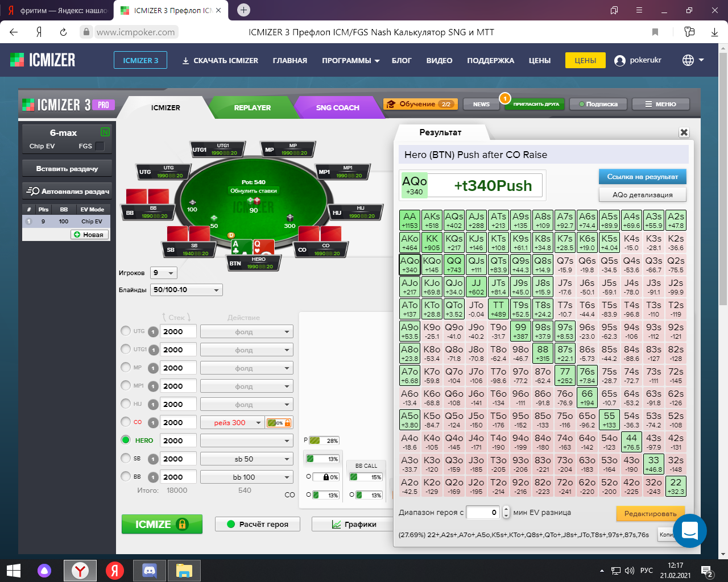Viewport: 728px width, 582px height.
Task: Expand the ПРОГРАММЫ menu
Action: click(350, 60)
